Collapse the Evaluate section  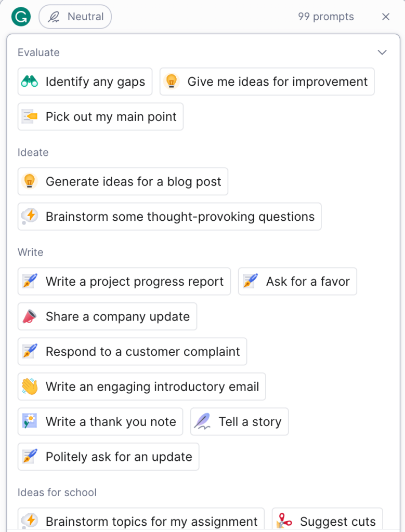click(x=382, y=52)
